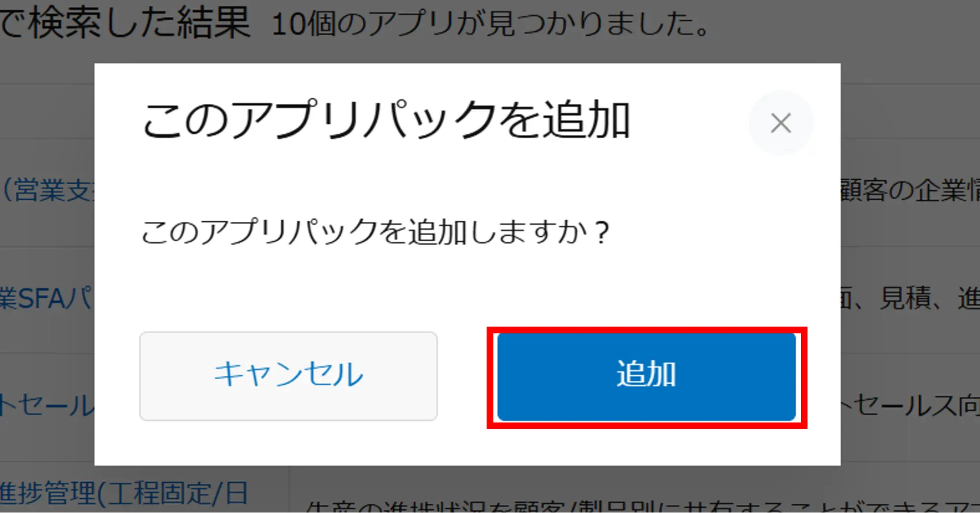Screen dimensions: 980x513
Task: Open the 営業支援 app link behind dialog
Action: (48, 190)
